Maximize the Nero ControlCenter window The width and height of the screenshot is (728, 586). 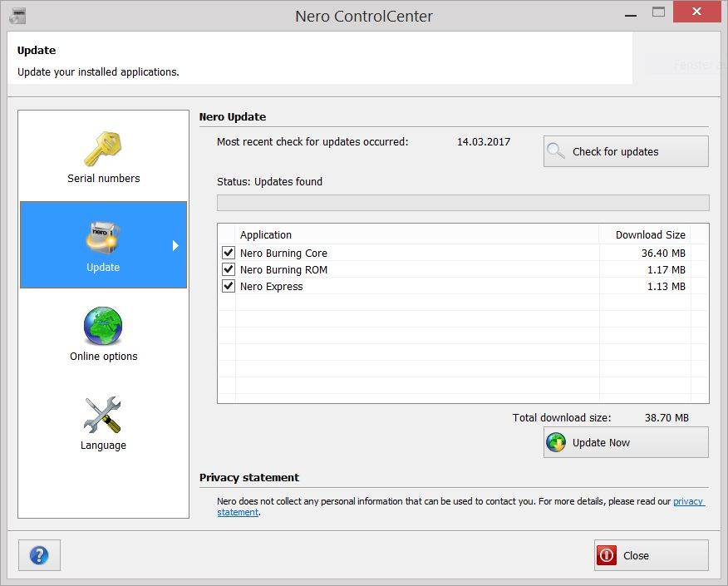[658, 12]
